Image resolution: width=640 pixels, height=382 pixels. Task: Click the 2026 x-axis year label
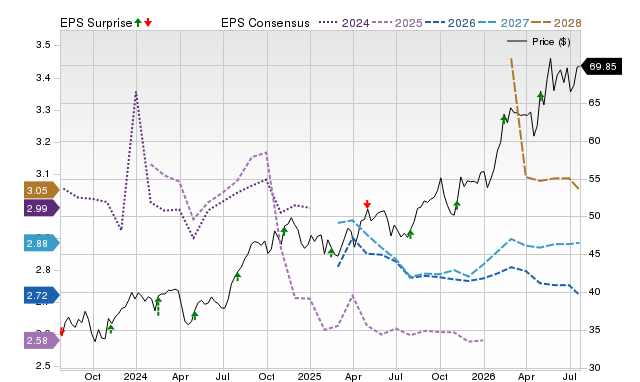(484, 376)
